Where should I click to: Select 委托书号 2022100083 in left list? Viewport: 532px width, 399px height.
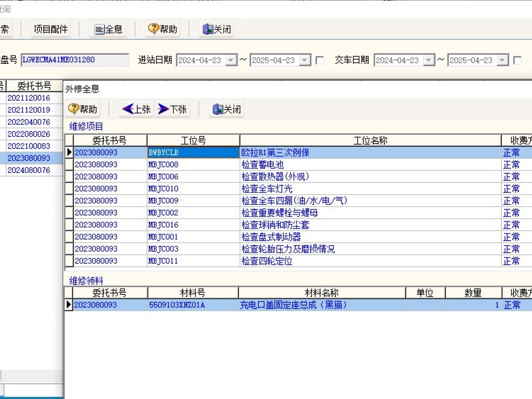point(34,146)
